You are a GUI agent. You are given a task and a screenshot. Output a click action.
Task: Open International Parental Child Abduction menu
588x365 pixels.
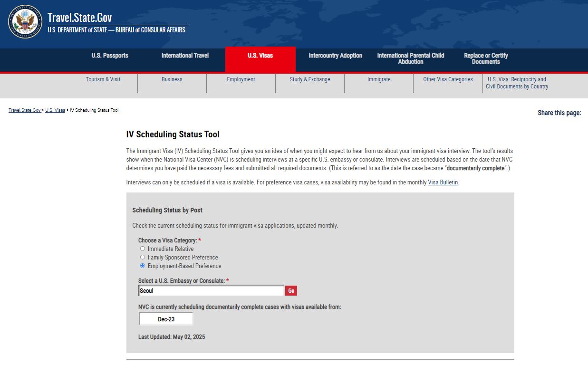[x=410, y=58]
